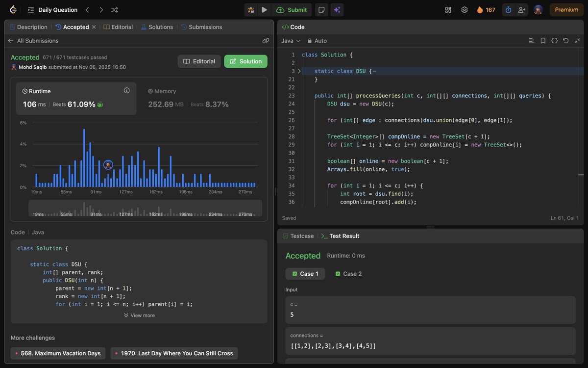588x368 pixels.
Task: Click the bookmark icon in editor
Action: 543,41
